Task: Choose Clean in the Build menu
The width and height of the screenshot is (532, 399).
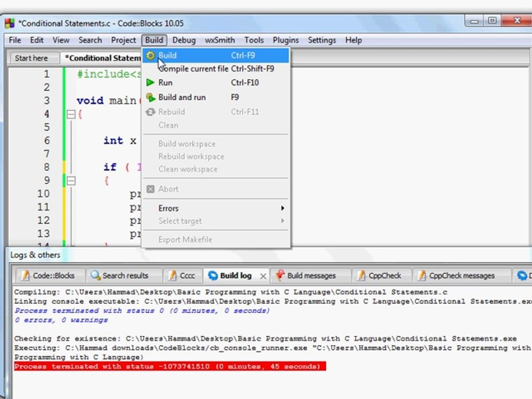Action: point(216,125)
